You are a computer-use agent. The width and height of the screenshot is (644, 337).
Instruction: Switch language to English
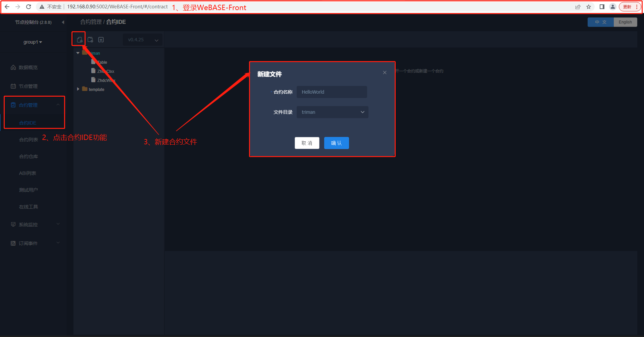(625, 22)
